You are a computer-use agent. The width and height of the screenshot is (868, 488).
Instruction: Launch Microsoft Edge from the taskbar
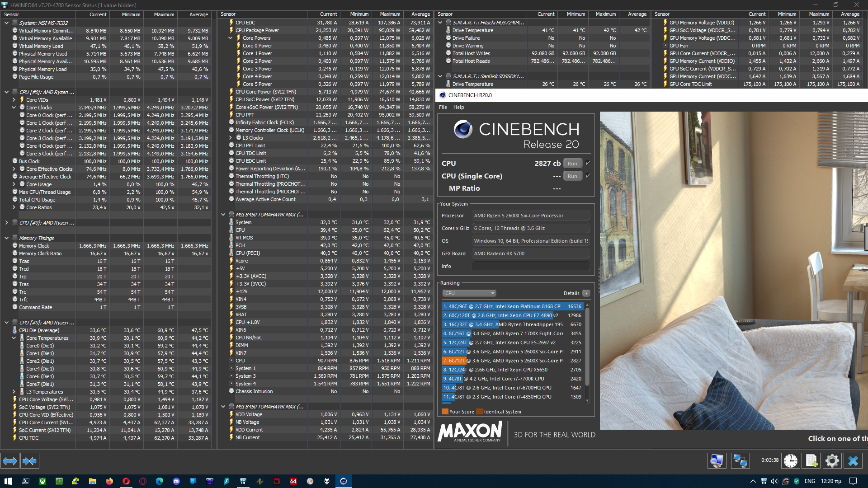160,481
